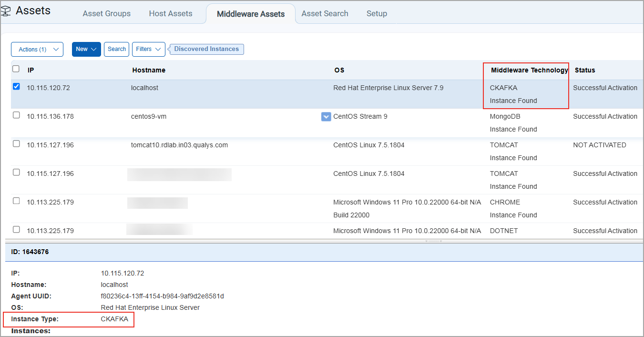Click the Search button

(x=116, y=49)
